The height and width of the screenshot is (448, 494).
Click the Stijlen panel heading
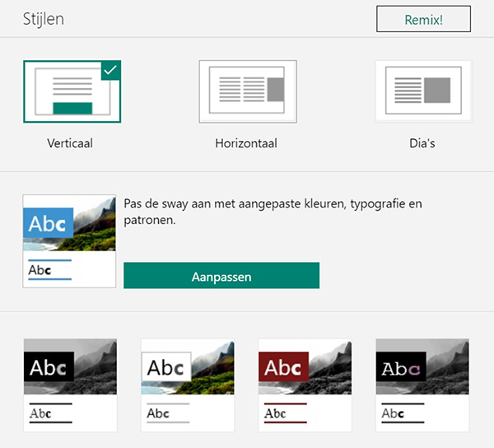tap(44, 19)
